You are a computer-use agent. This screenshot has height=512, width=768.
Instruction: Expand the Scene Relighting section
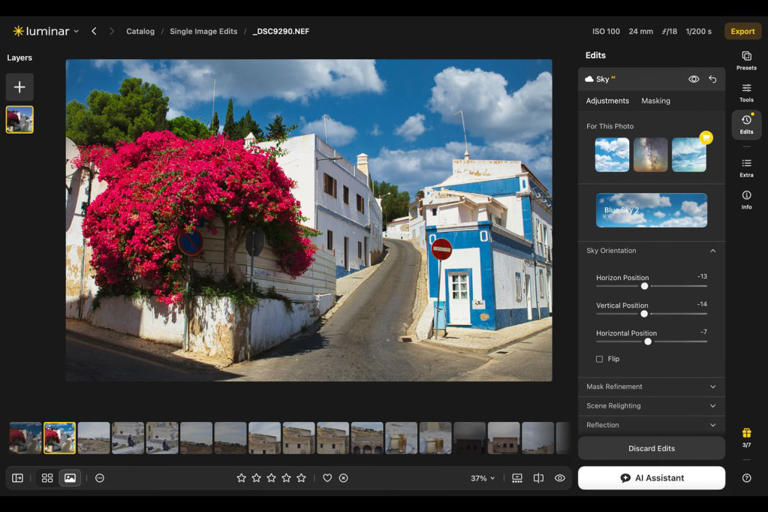pyautogui.click(x=651, y=406)
